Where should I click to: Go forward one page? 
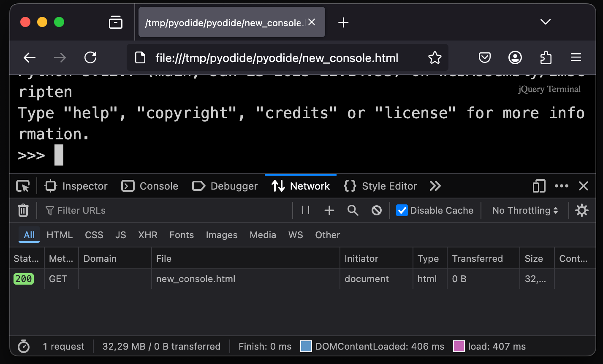tap(60, 57)
